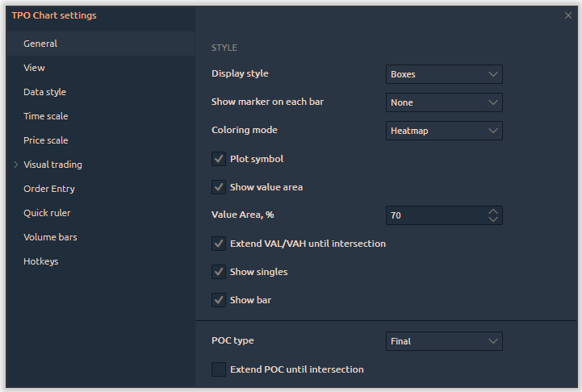
Task: Uncheck the Show singles option
Action: (x=218, y=272)
